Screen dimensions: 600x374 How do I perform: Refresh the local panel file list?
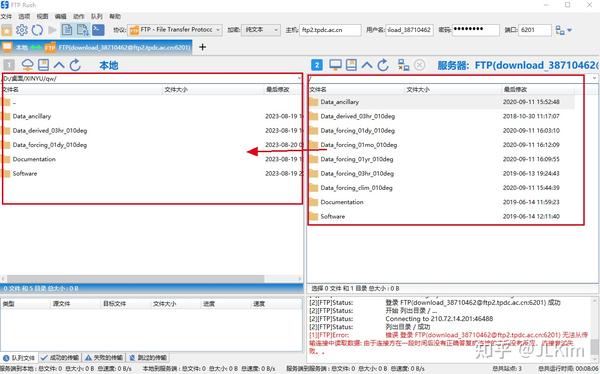pos(75,65)
